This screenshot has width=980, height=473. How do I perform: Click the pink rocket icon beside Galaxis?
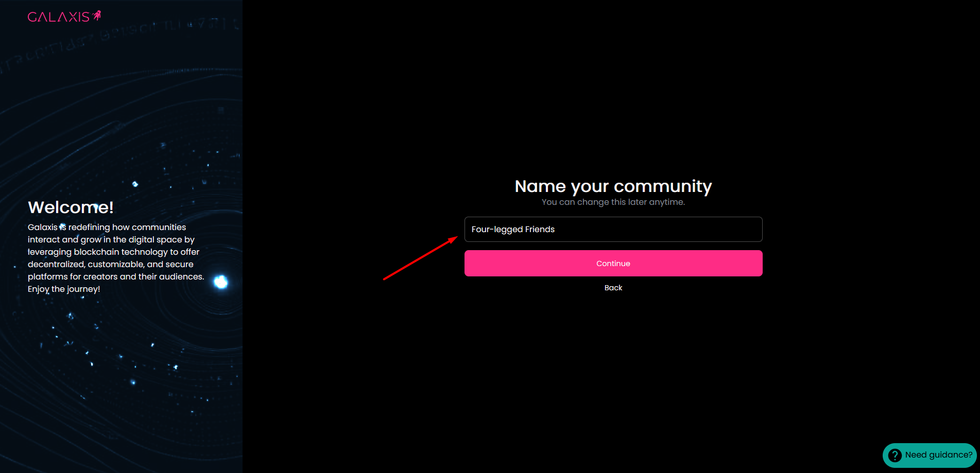(x=97, y=16)
